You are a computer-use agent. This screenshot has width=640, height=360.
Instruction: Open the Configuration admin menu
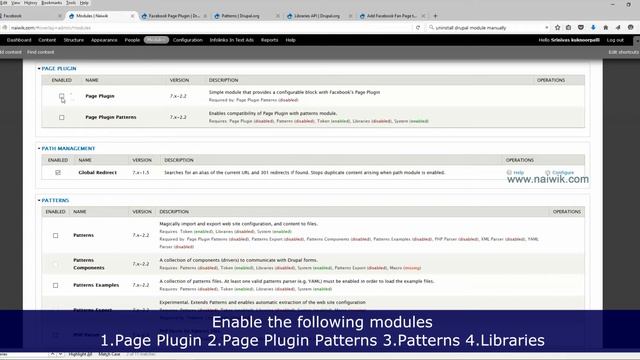[188, 40]
